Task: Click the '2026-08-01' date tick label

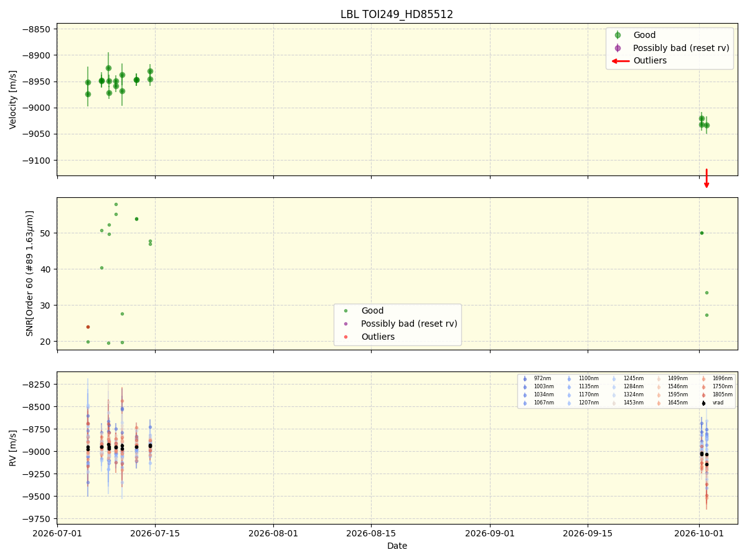Action: [274, 533]
